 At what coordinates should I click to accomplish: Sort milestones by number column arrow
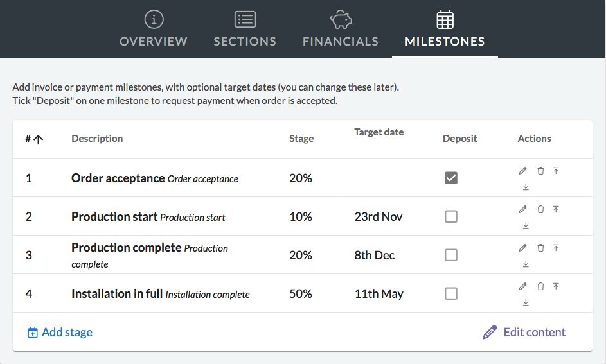pos(38,139)
